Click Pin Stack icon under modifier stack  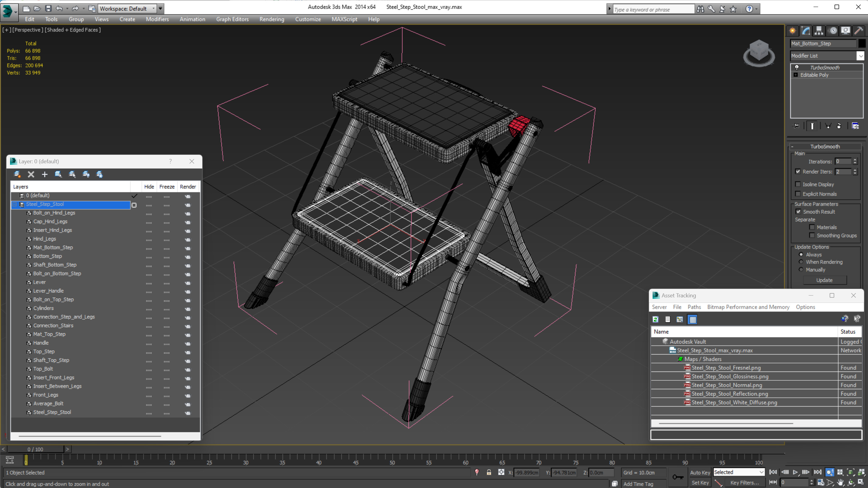click(796, 126)
